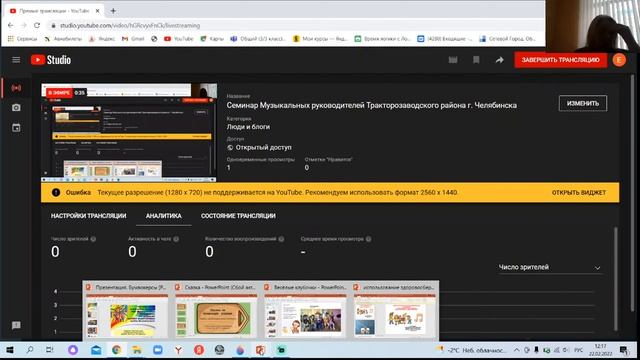This screenshot has width=640, height=360.
Task: Click the info icon beside Активность в чате
Action: pyautogui.click(x=176, y=239)
